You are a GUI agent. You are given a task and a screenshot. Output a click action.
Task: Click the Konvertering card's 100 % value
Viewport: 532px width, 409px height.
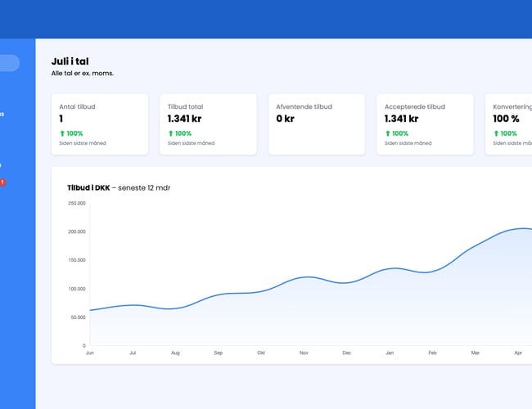click(506, 119)
